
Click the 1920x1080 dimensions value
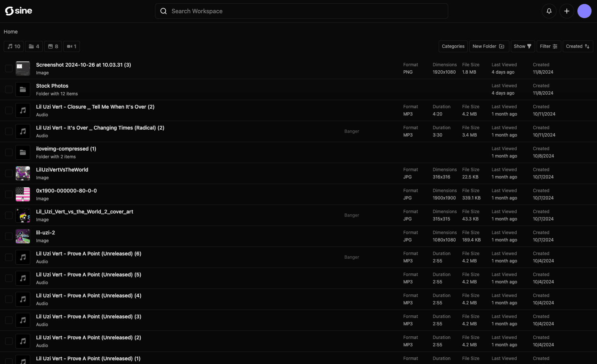[x=444, y=72]
